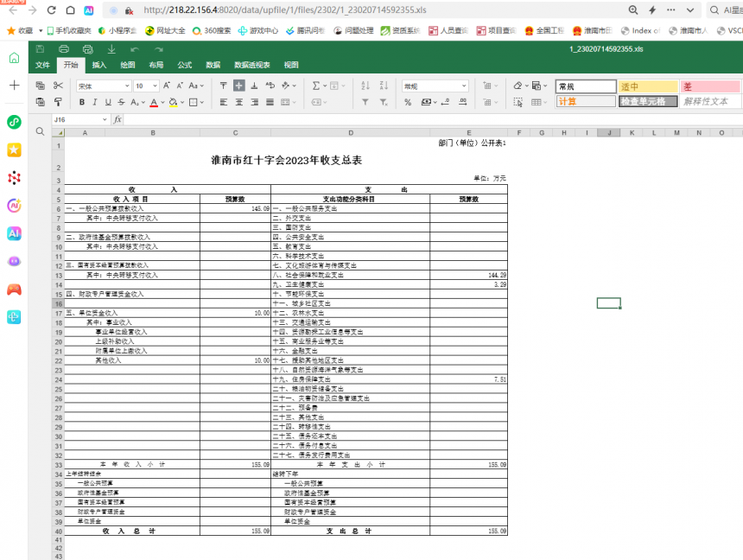Click the Redo arrow icon
This screenshot has width=743, height=560.
159,49
